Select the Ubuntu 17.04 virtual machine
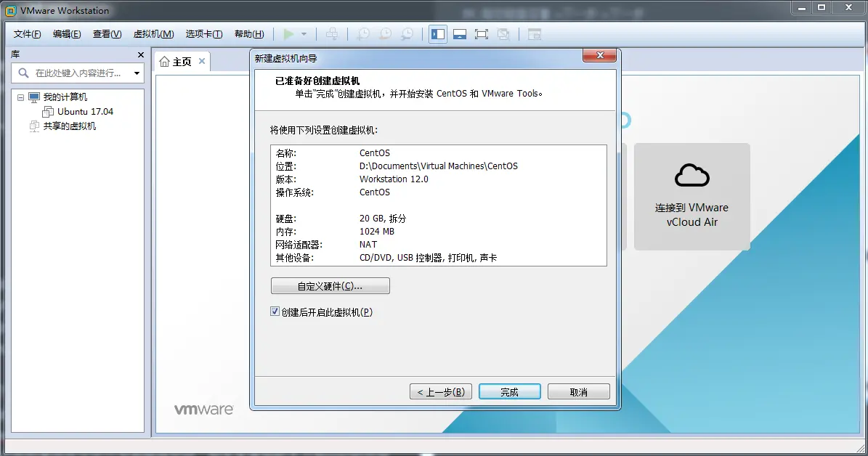868x456 pixels. click(85, 112)
